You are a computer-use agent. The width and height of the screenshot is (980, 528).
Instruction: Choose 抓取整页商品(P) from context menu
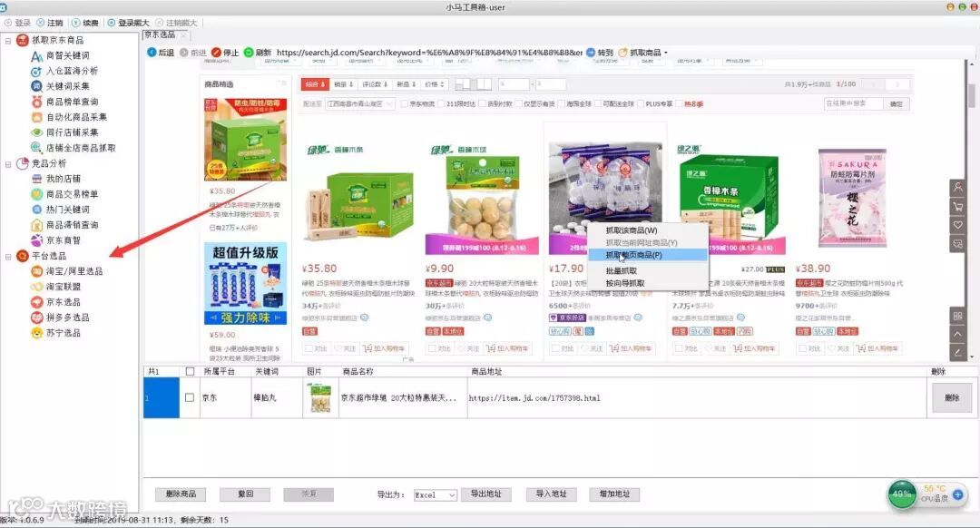click(648, 255)
